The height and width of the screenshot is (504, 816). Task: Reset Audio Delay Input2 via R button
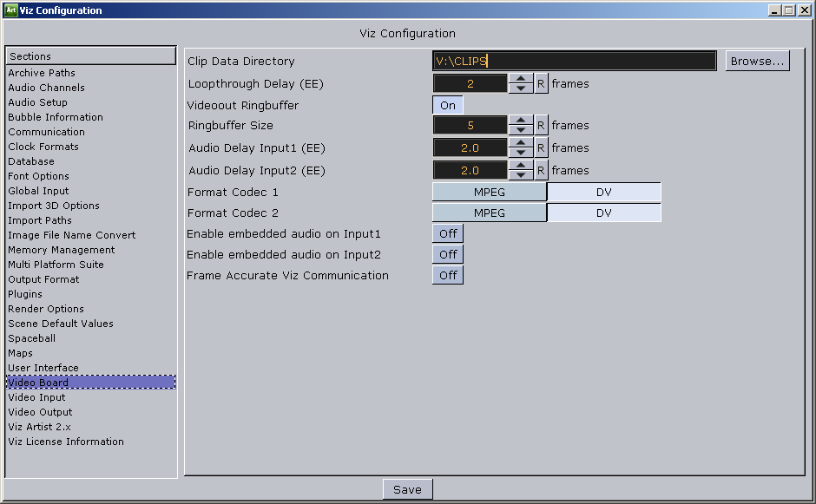click(541, 171)
